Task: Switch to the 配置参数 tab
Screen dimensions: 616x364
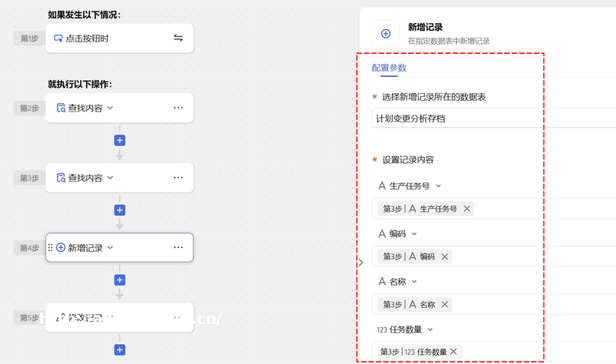Action: point(389,68)
